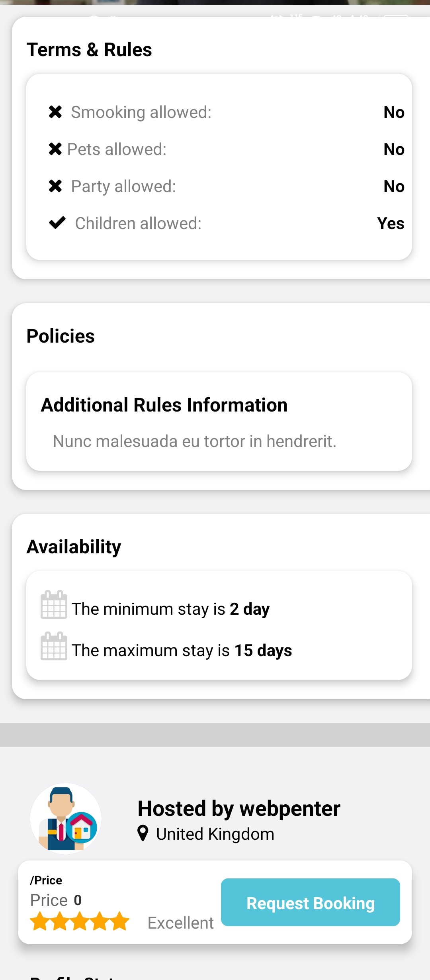Click the maximum stay calendar icon

[x=54, y=646]
